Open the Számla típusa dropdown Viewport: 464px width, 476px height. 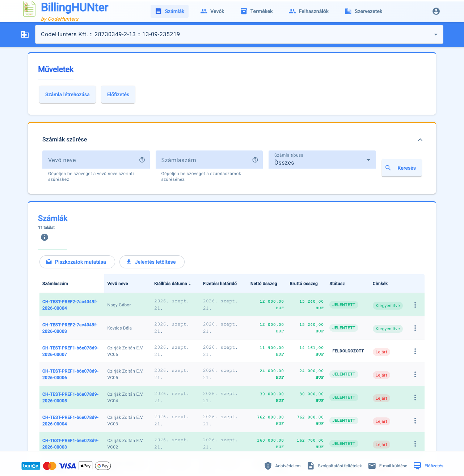tap(322, 160)
